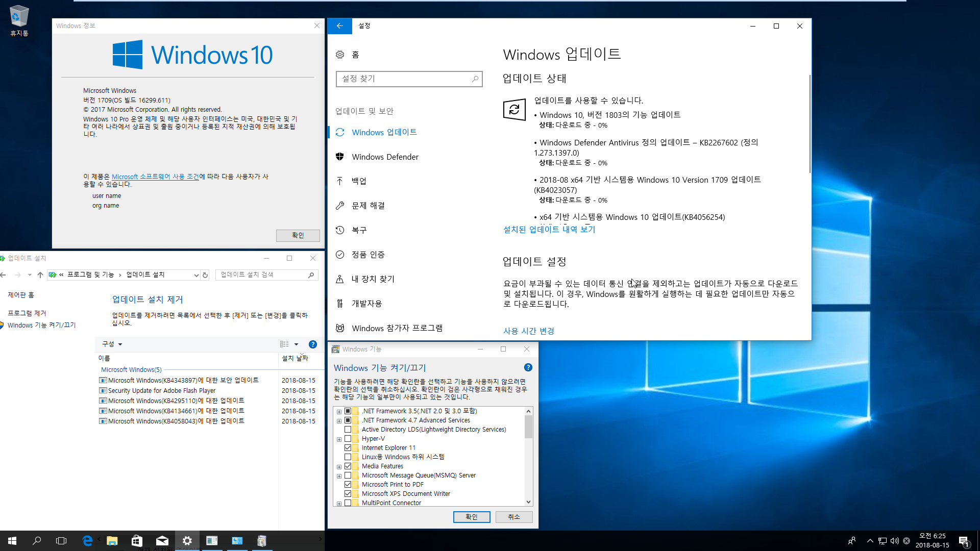Click help icon in 업데이트 설치 window
This screenshot has height=551, width=980.
click(313, 344)
